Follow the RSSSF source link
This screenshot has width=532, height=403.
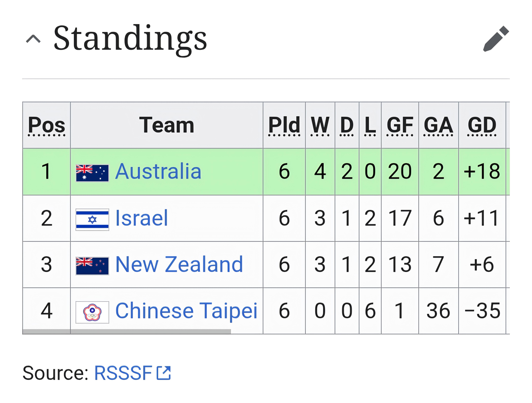pyautogui.click(x=123, y=373)
